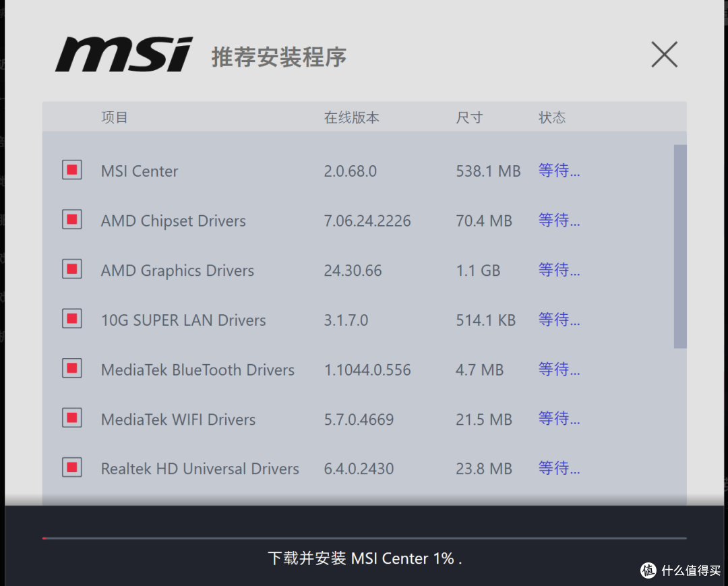This screenshot has width=728, height=586.
Task: Click the 项目 column header
Action: (114, 117)
